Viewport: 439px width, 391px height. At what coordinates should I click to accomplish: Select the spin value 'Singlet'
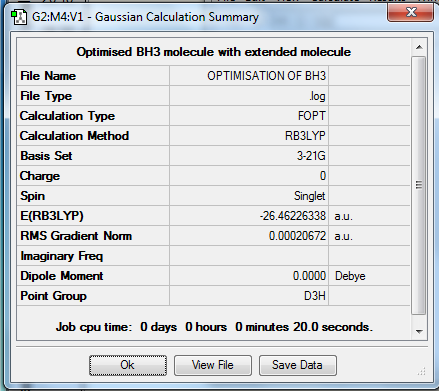tap(310, 196)
